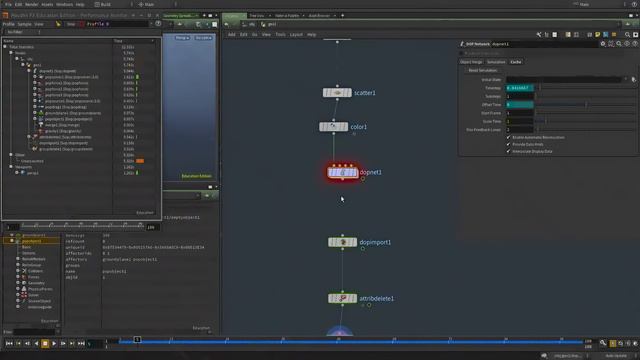Open the Edit menu in the top menu bar

click(x=19, y=4)
